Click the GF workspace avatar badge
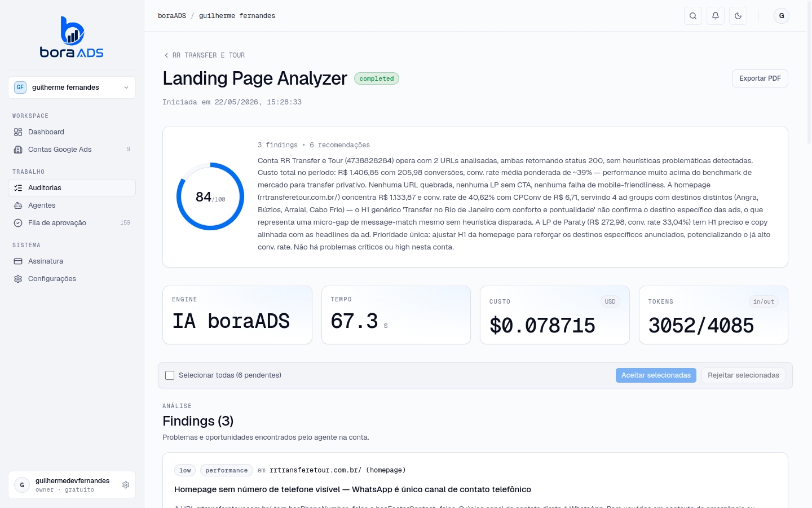 (x=20, y=87)
